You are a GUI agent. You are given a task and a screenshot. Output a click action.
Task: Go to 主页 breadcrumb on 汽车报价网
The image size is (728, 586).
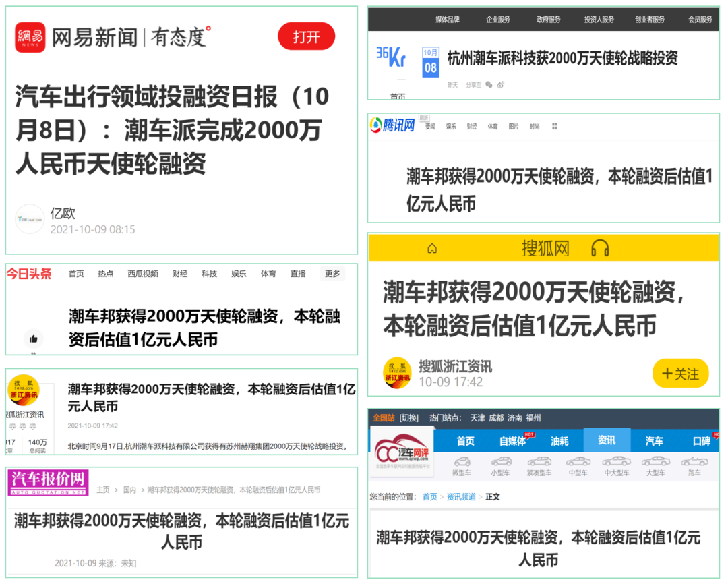[x=103, y=490]
